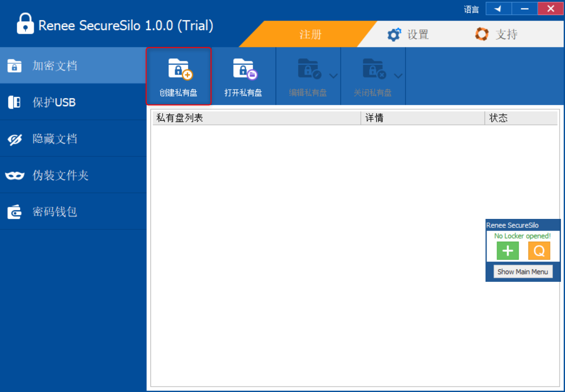The width and height of the screenshot is (565, 392).
Task: Click the Renee SecureSilo widget title
Action: [512, 225]
